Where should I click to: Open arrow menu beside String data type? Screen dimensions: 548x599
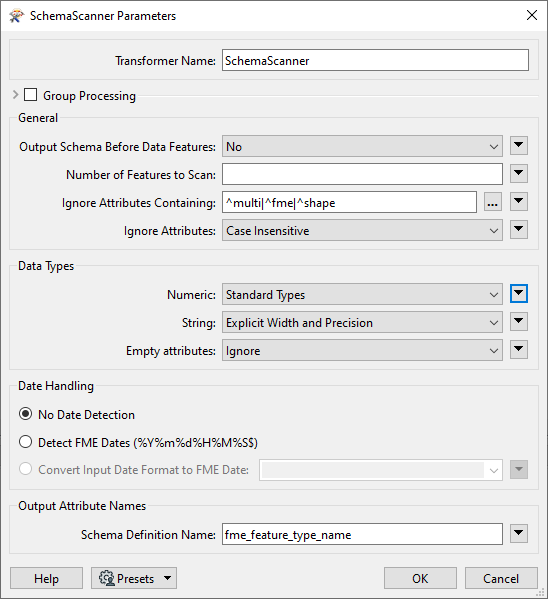[519, 322]
